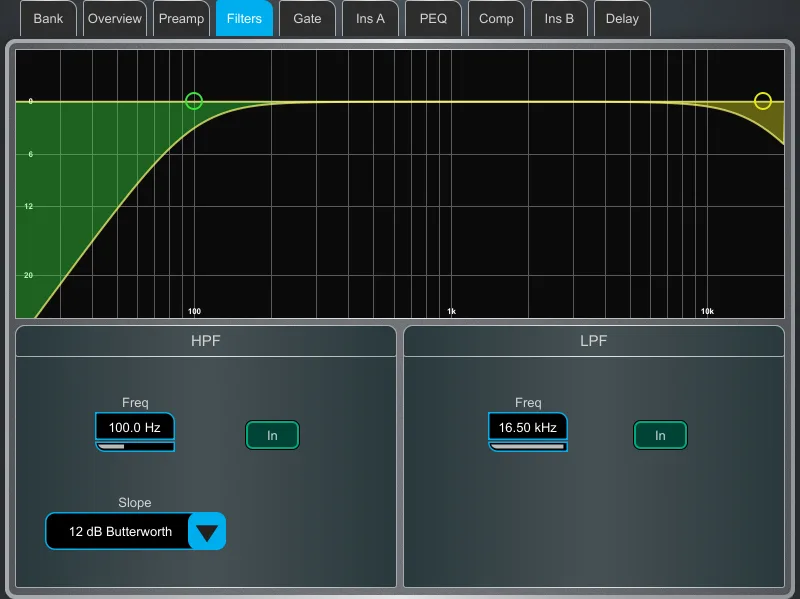
Task: Click the 6 dB axis label on graph
Action: [31, 154]
